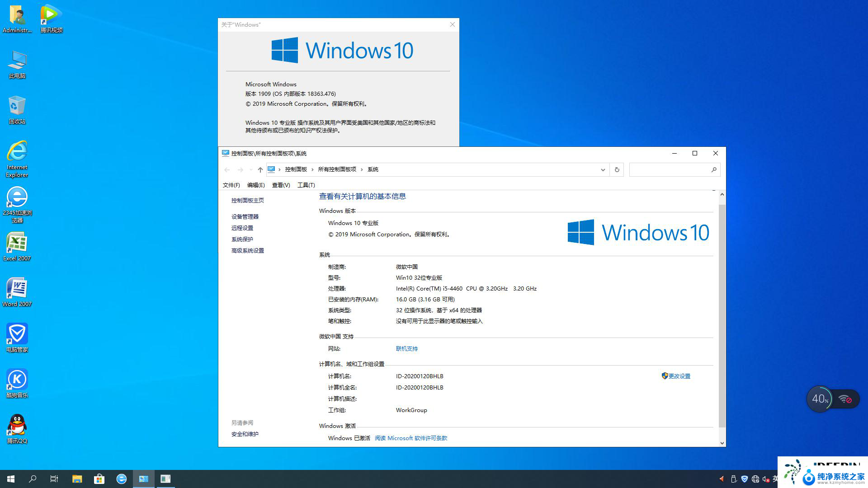Launch the 腾讯QQ desktop shortcut
The image size is (868, 488).
click(17, 429)
